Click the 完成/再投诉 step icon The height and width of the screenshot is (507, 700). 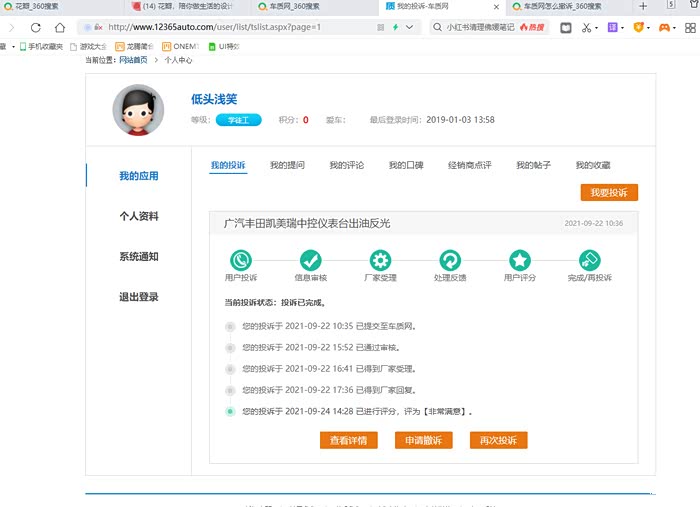click(589, 260)
